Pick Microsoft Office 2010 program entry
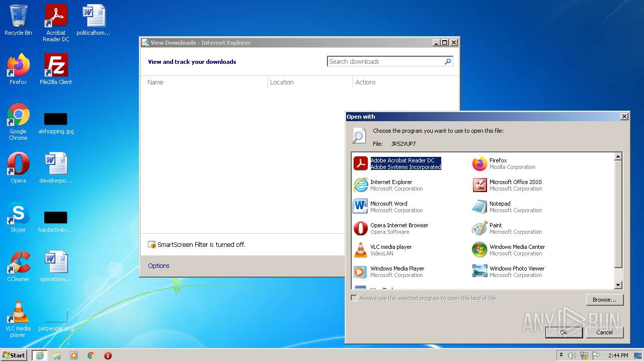Viewport: 644px width, 362px height. point(507,185)
